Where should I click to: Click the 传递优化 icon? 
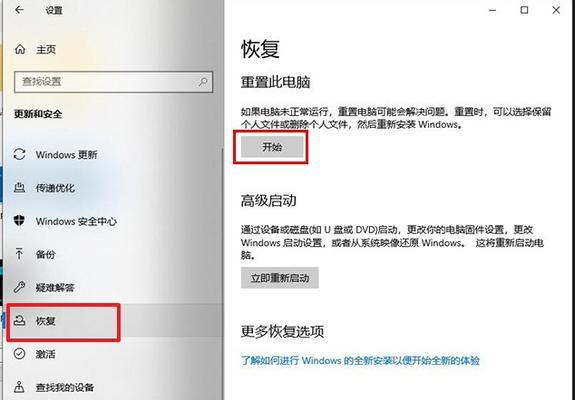[x=19, y=188]
